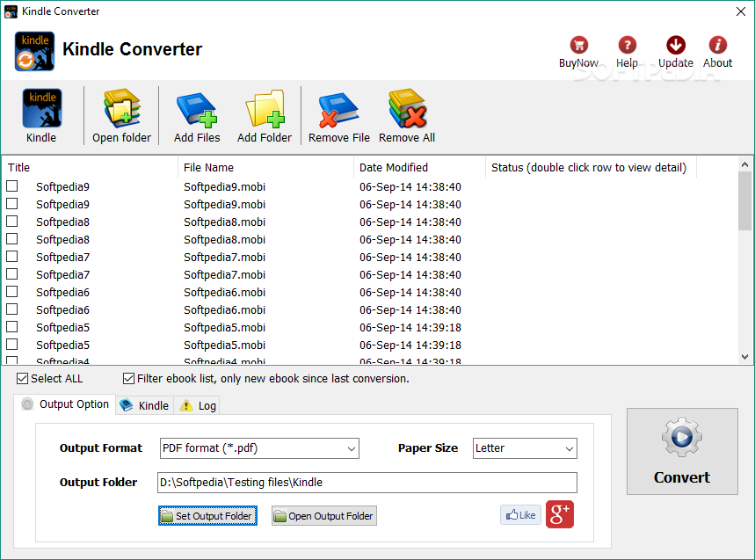Select the second Softpedia6 title
This screenshot has width=755, height=560.
[x=62, y=309]
